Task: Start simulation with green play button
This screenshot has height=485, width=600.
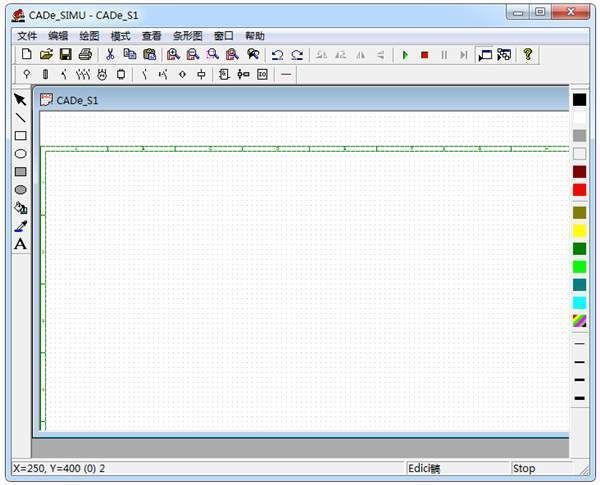Action: pyautogui.click(x=405, y=55)
